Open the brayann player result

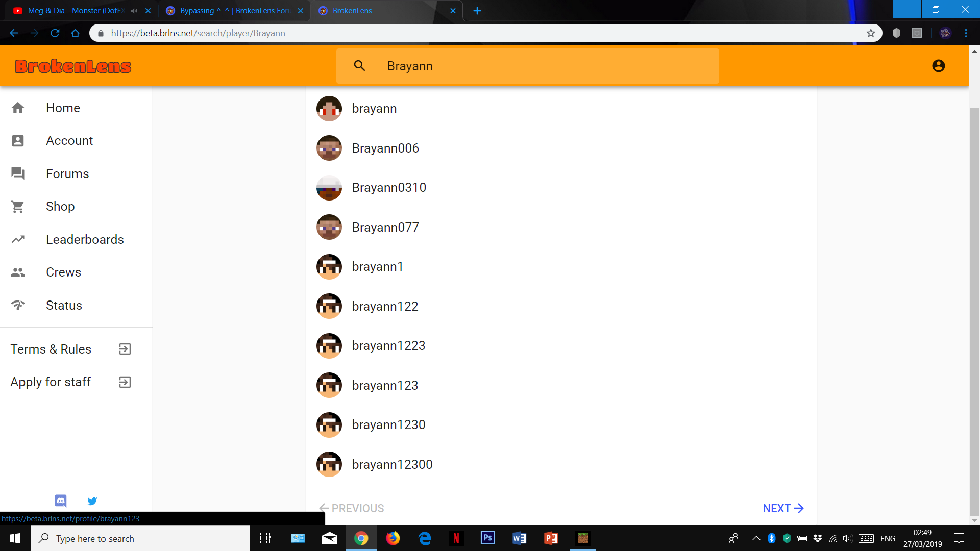561,109
